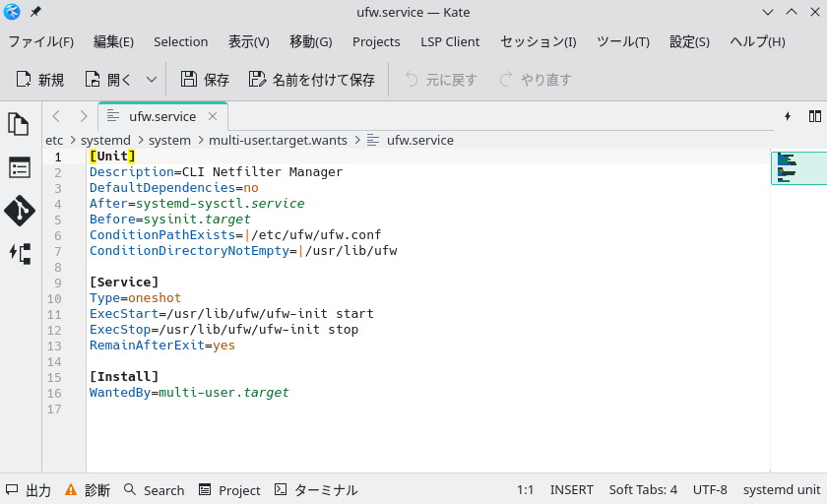The width and height of the screenshot is (827, 504).
Task: Open the Soft Tabs: 4 indentation menu
Action: [x=643, y=489]
